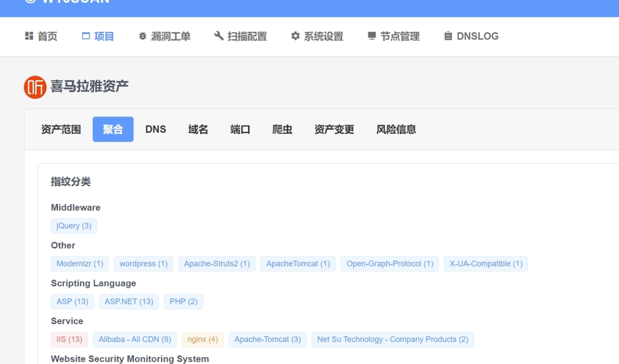Click the ApacheTomcat (1) tag under Other

pyautogui.click(x=298, y=264)
